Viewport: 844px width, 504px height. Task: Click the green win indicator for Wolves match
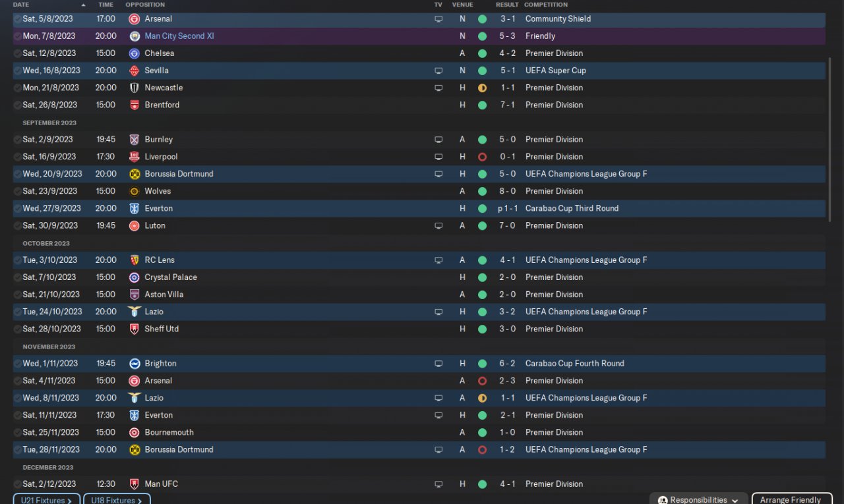[482, 191]
